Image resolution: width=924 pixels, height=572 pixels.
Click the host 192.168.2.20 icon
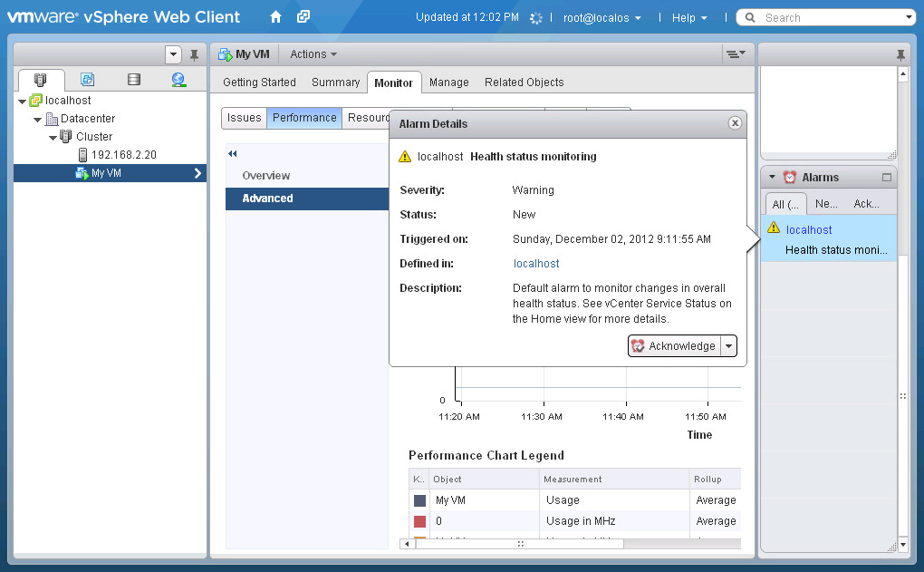(x=82, y=154)
